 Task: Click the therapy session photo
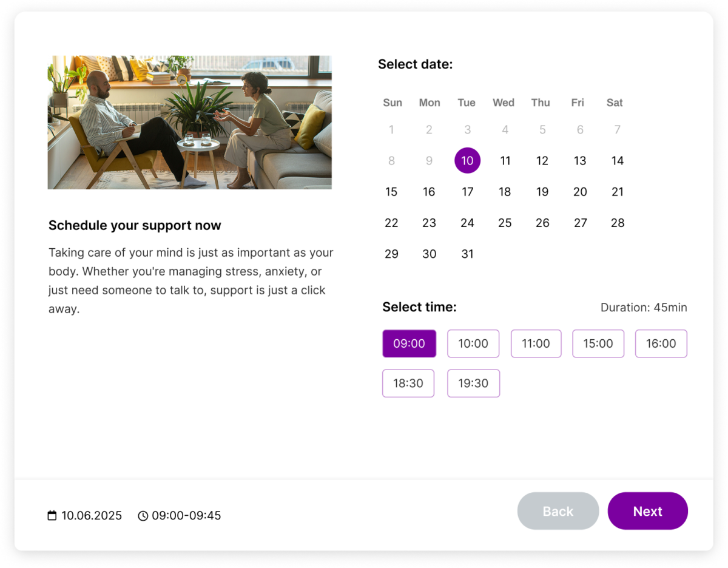tap(189, 123)
